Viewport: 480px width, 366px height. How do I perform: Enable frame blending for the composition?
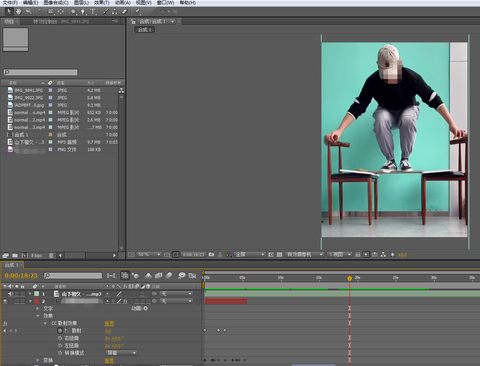(159, 276)
